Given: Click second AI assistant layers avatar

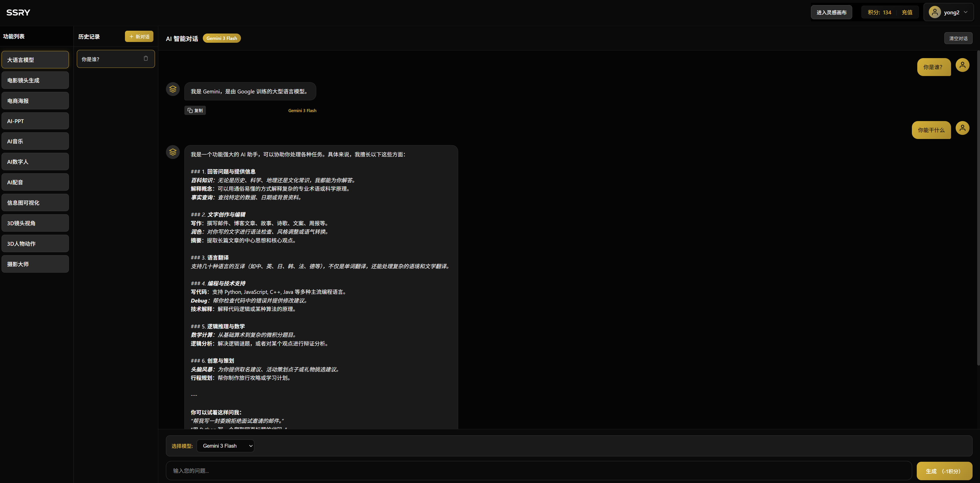Looking at the screenshot, I should click(173, 152).
